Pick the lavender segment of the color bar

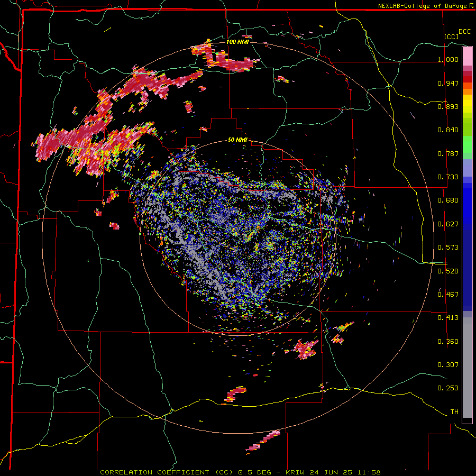pyautogui.click(x=467, y=168)
